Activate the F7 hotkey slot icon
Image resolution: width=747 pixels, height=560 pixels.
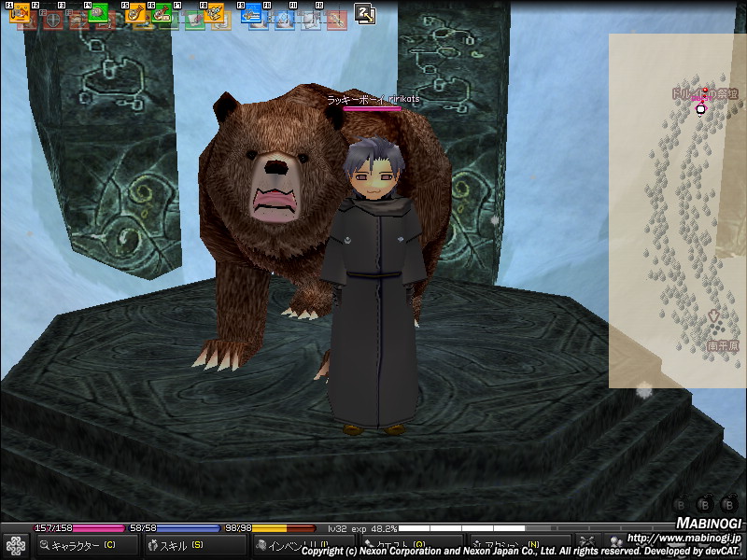coord(194,20)
